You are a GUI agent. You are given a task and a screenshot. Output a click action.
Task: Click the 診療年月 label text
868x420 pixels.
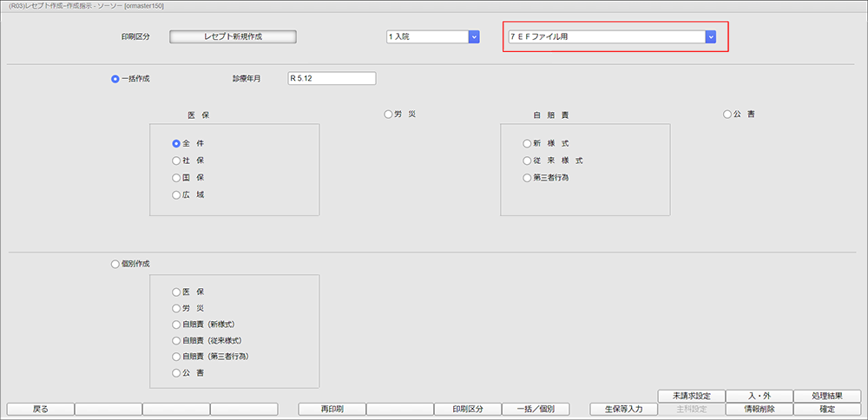point(247,79)
